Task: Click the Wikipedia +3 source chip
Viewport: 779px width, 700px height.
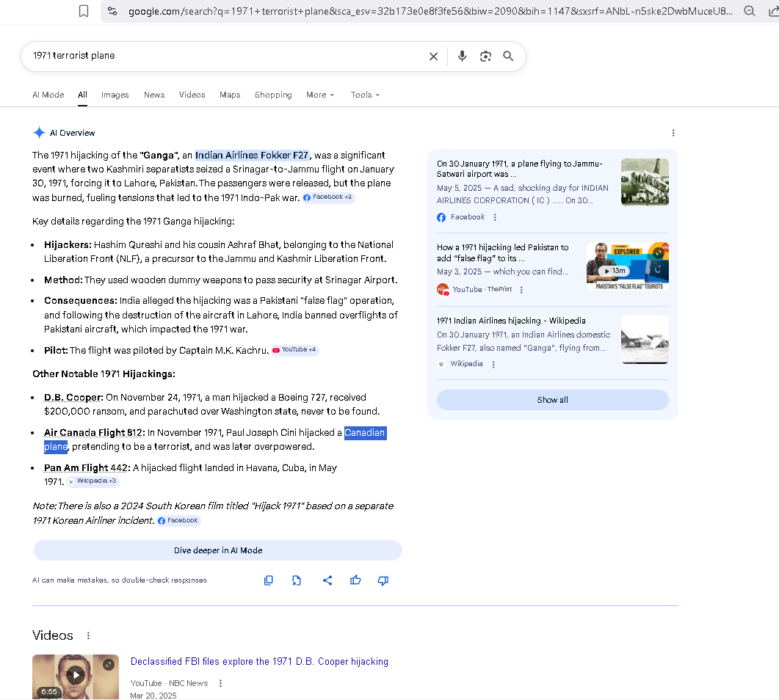Action: coord(93,481)
